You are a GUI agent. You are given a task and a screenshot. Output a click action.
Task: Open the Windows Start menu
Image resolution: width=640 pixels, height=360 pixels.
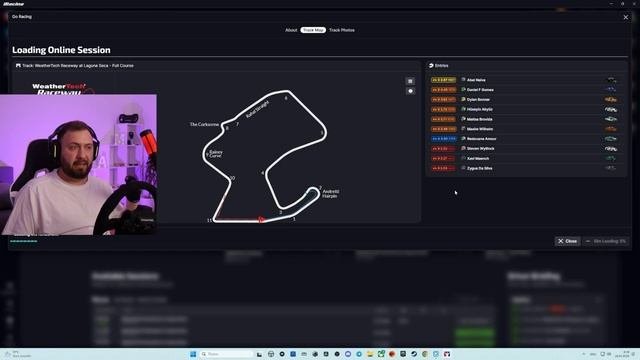coord(193,354)
